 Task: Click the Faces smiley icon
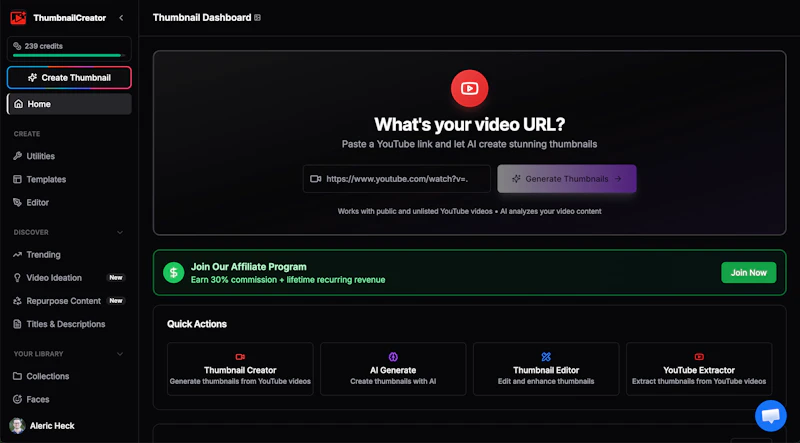[17, 400]
